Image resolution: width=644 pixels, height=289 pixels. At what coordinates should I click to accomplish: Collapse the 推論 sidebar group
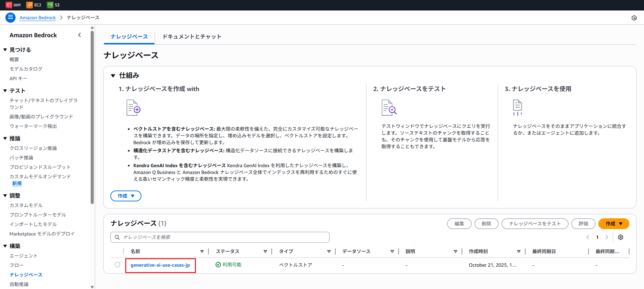[5, 138]
